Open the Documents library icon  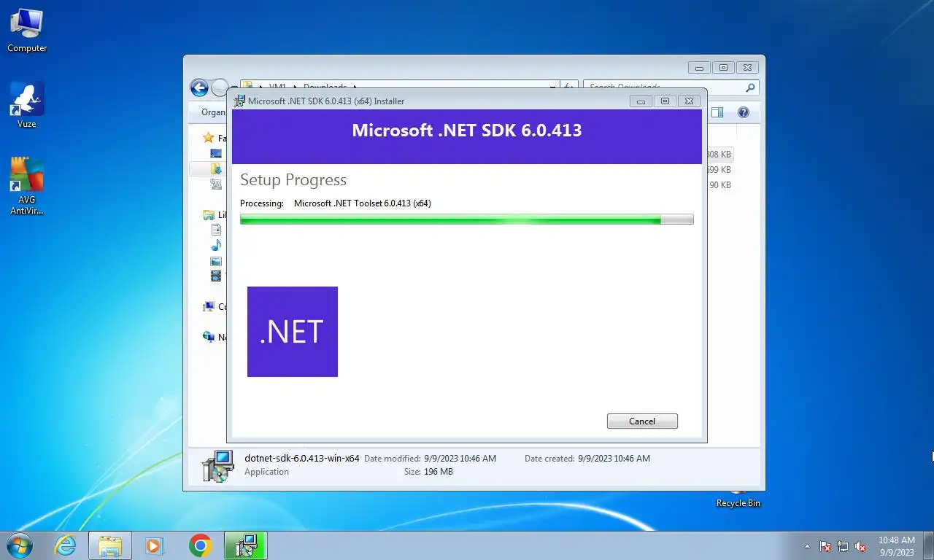pos(216,230)
